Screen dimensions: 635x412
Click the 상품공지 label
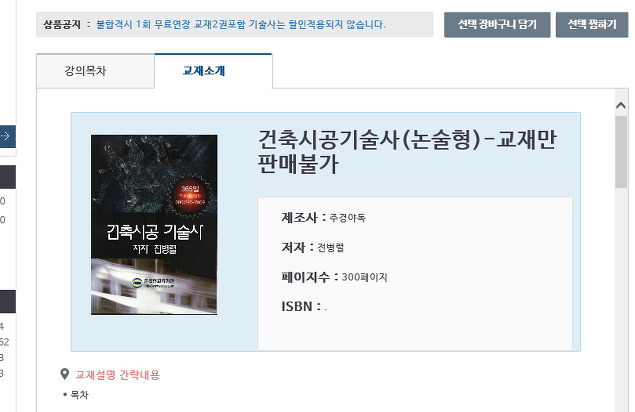62,24
